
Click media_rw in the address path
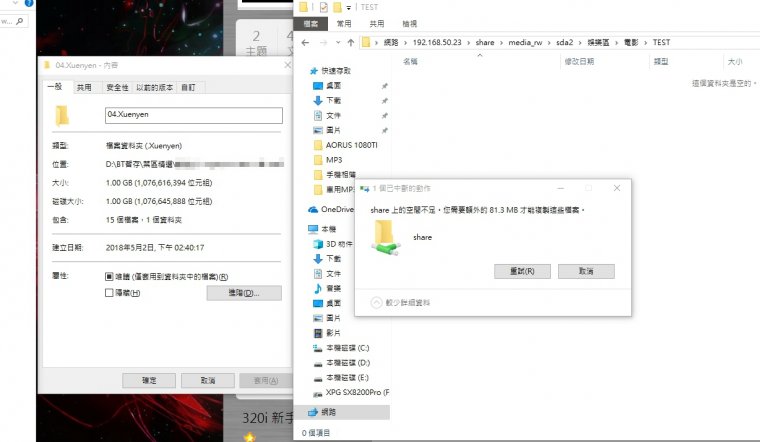pyautogui.click(x=525, y=42)
